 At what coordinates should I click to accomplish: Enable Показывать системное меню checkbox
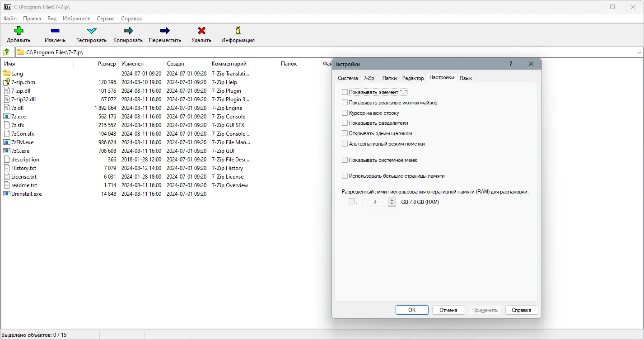coord(345,160)
